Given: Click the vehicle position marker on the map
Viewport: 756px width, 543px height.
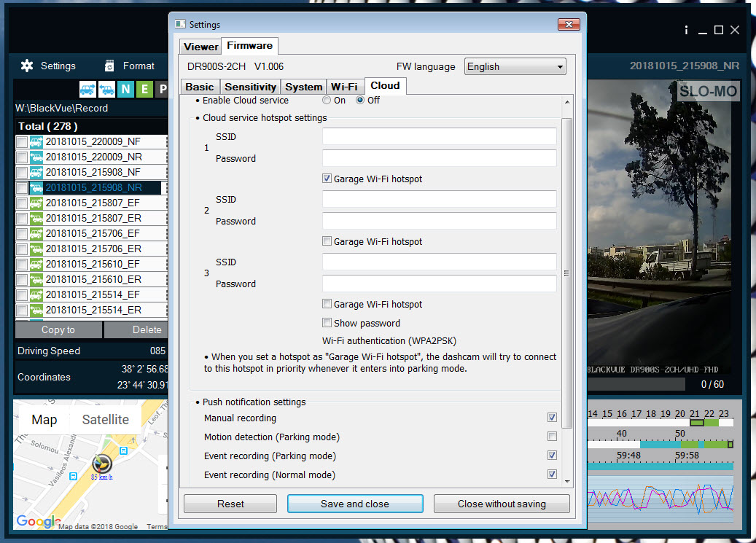Looking at the screenshot, I should (x=102, y=464).
